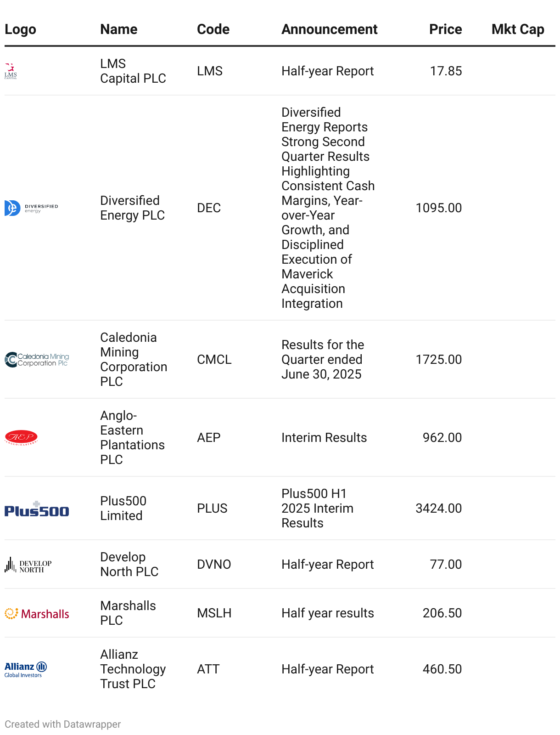Click the Marshalls logo
The image size is (560, 735).
[x=37, y=614]
